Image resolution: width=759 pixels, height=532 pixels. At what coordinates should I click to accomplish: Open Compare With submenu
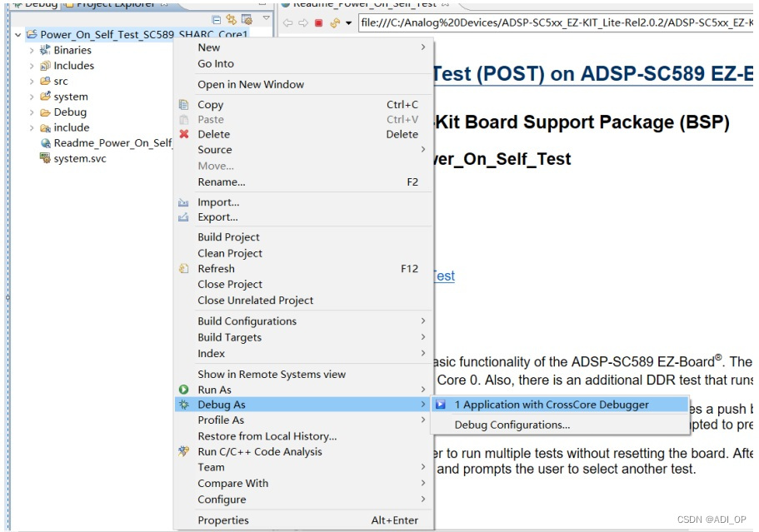(x=303, y=483)
